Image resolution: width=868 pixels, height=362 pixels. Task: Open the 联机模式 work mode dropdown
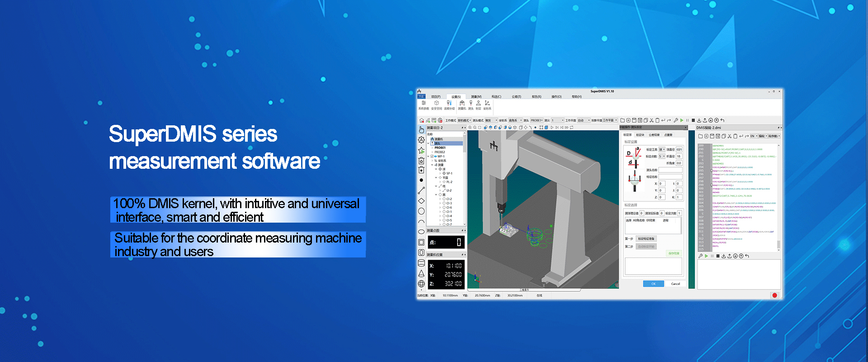click(464, 120)
